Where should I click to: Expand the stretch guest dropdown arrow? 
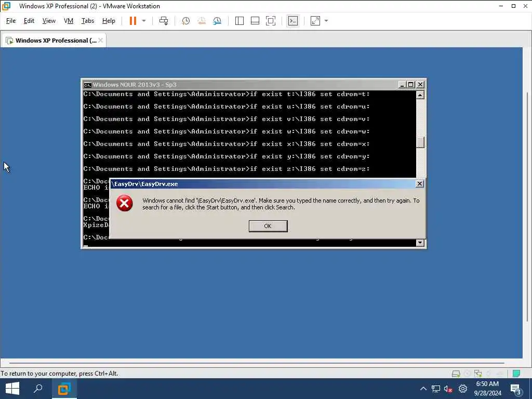(326, 21)
